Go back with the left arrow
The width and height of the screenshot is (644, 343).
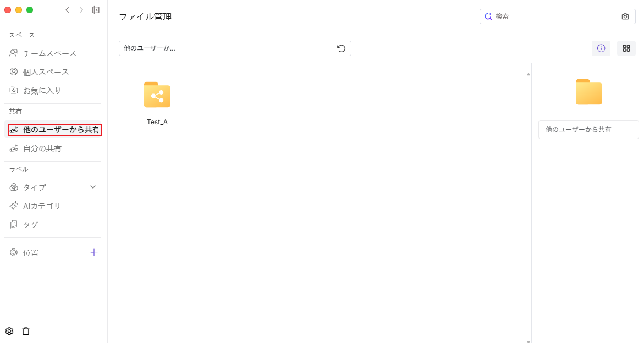[x=67, y=10]
